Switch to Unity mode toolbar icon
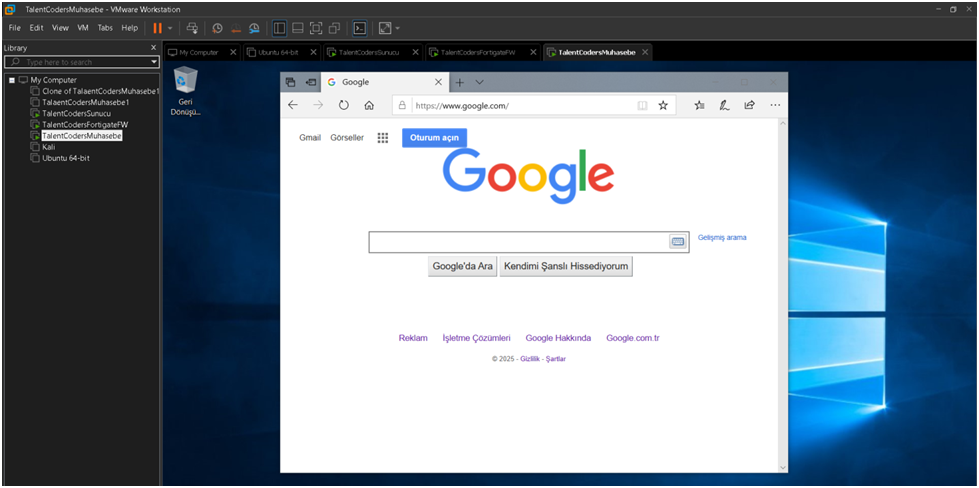This screenshot has height=488, width=979. 335,28
